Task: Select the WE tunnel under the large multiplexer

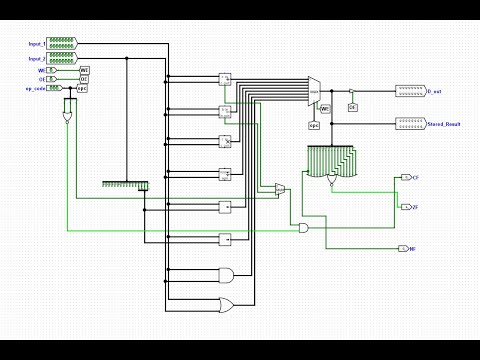Action: pos(325,109)
